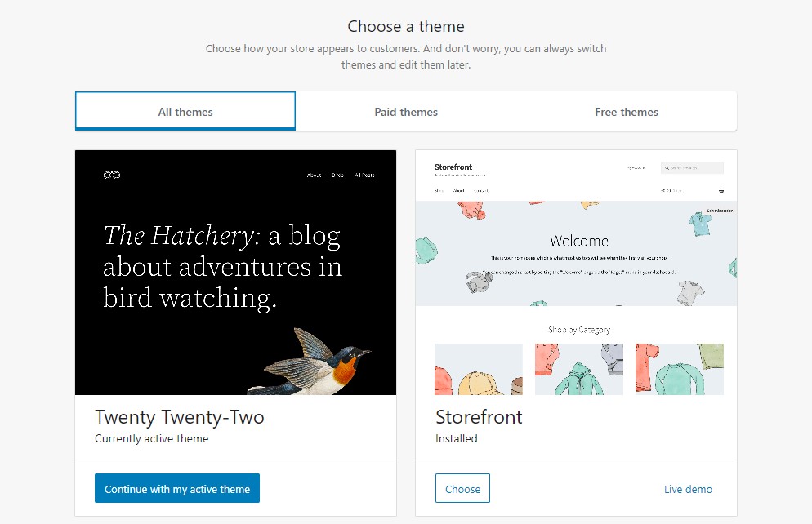
Task: Select the hats category image
Action: point(479,370)
